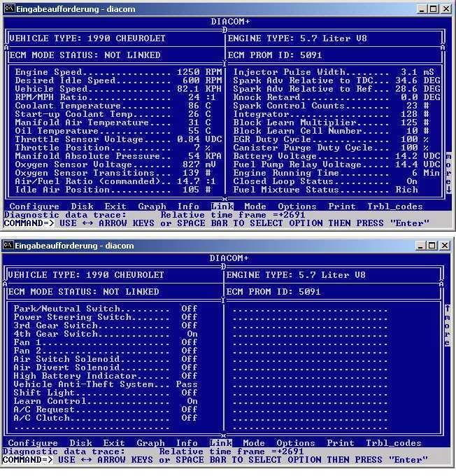Select Disk in top window menu
Viewport: 456px width, 476px height.
83,206
